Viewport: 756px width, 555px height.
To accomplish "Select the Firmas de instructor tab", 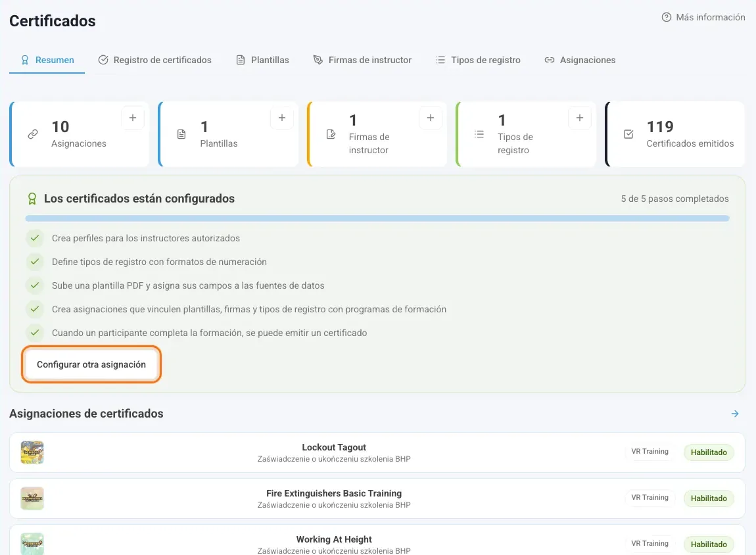I will (x=363, y=60).
